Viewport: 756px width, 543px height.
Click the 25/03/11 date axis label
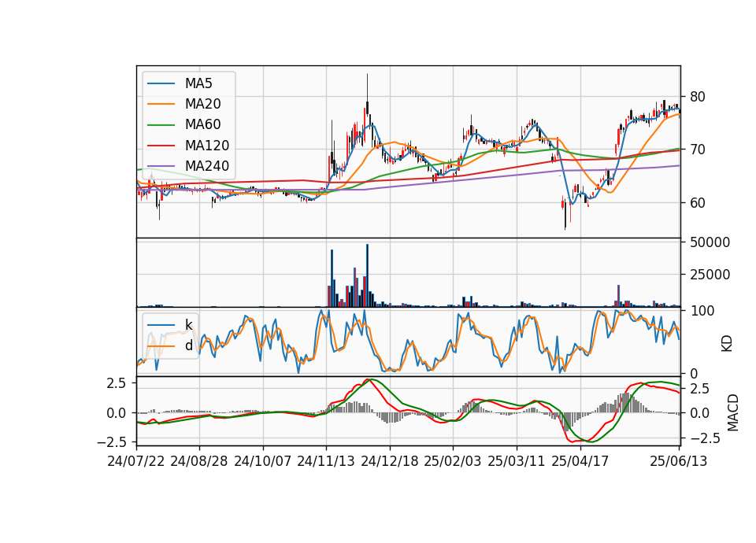click(517, 461)
